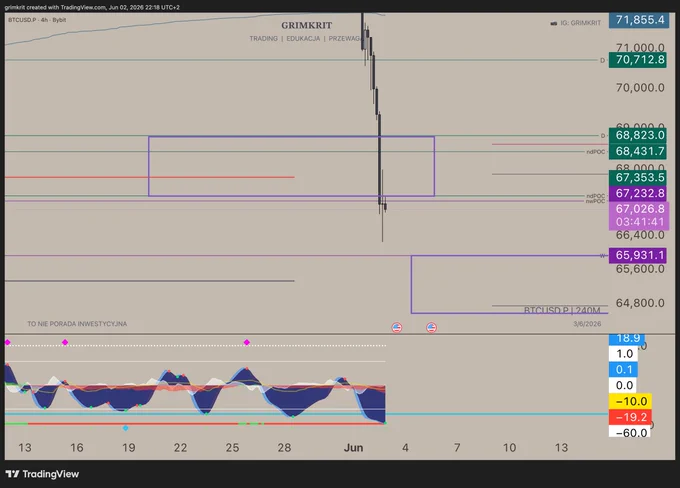Click the green 70,712.8 price label
Image resolution: width=680 pixels, height=488 pixels.
[639, 60]
